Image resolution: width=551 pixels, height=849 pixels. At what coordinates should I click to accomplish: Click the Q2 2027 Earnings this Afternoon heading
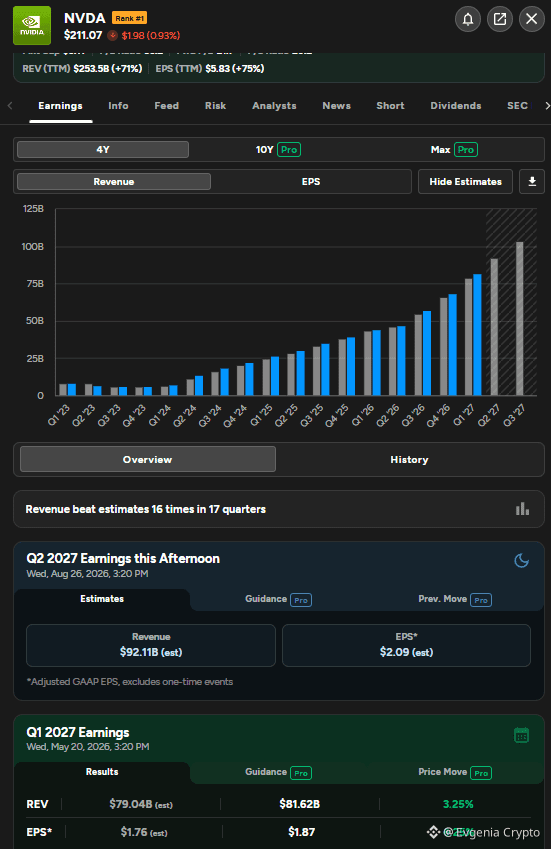[x=123, y=558]
